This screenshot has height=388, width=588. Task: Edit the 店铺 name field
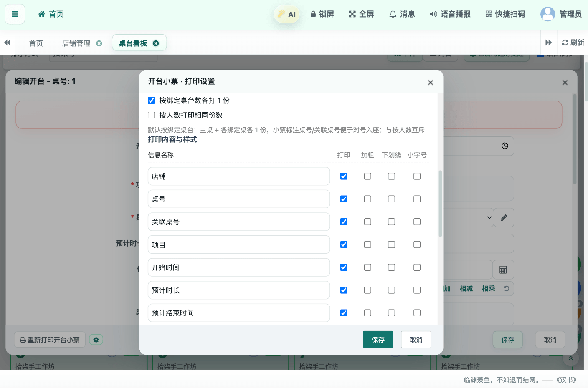tap(239, 176)
